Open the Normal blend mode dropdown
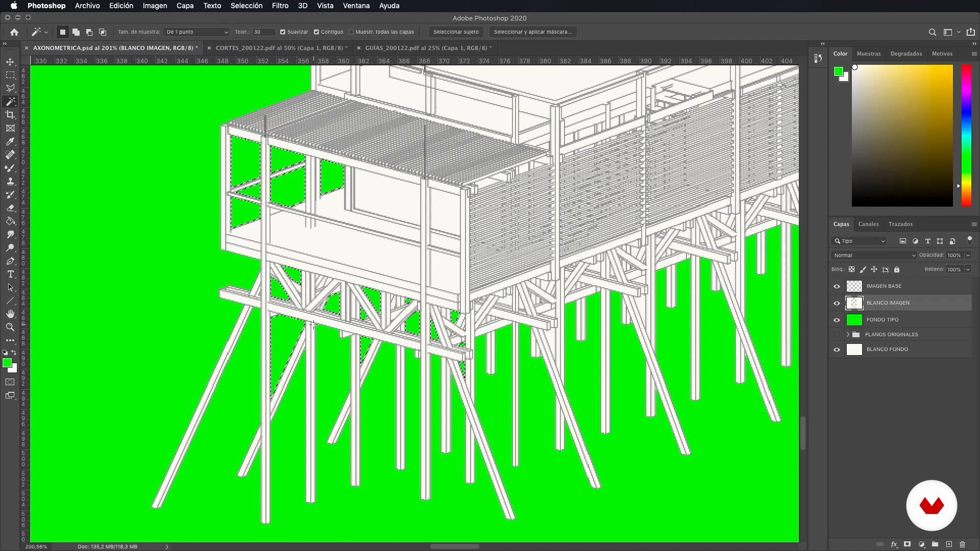This screenshot has width=980, height=551. click(x=874, y=255)
